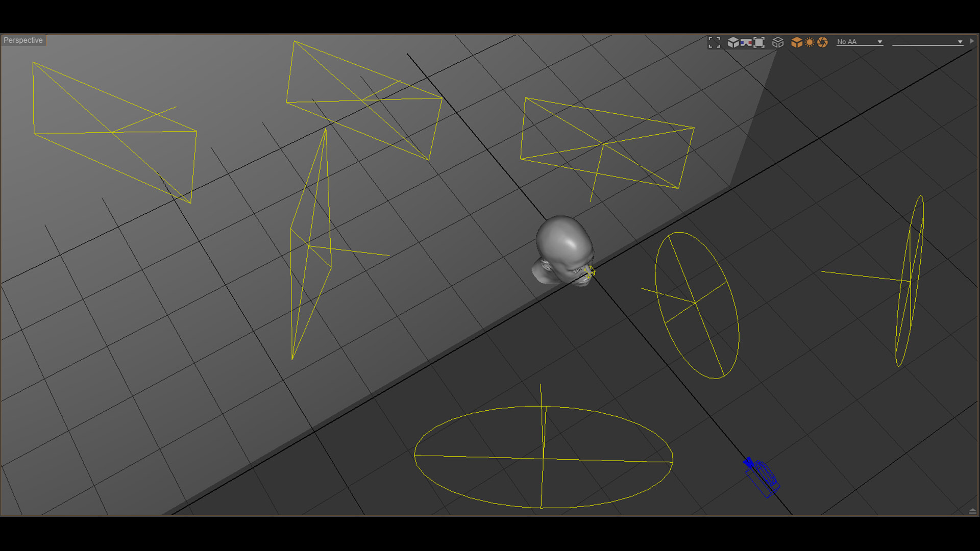Toggle orange camera shutter icon
Screen dimensions: 980x551
(x=822, y=42)
